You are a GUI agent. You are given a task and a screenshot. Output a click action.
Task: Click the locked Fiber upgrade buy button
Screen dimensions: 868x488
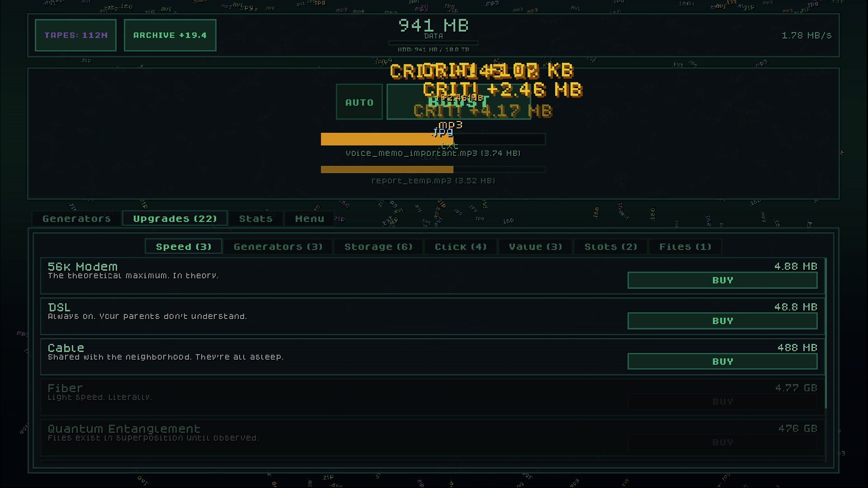(722, 401)
